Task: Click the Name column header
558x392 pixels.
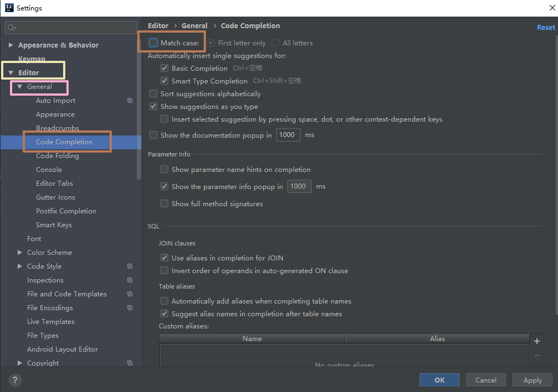Action: 252,339
